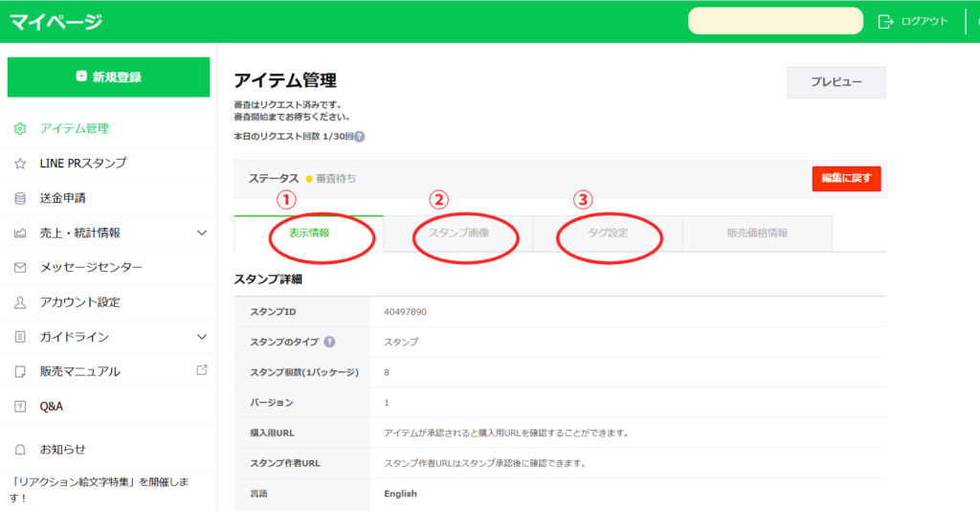Click the スタンプID value 40497890
Screen dimensions: 980x511
pyautogui.click(x=405, y=312)
